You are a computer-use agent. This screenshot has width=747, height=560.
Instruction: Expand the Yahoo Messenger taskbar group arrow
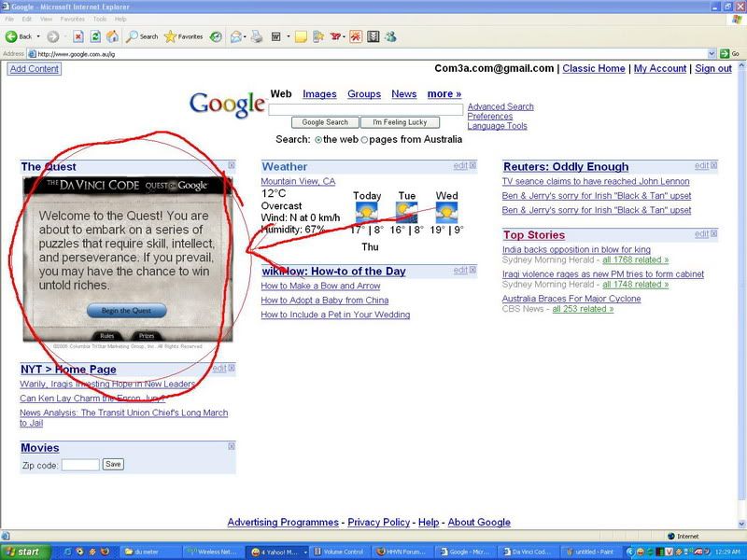point(305,552)
